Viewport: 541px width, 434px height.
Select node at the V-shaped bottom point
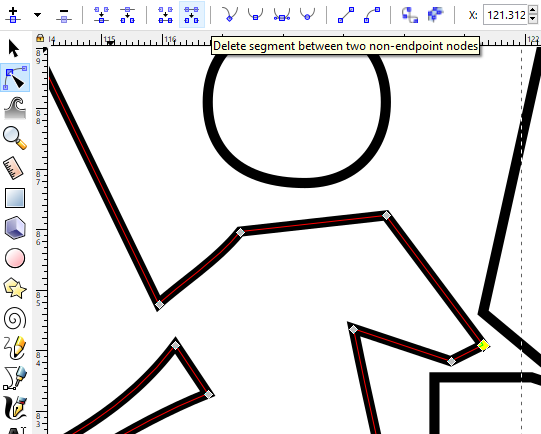click(x=159, y=305)
